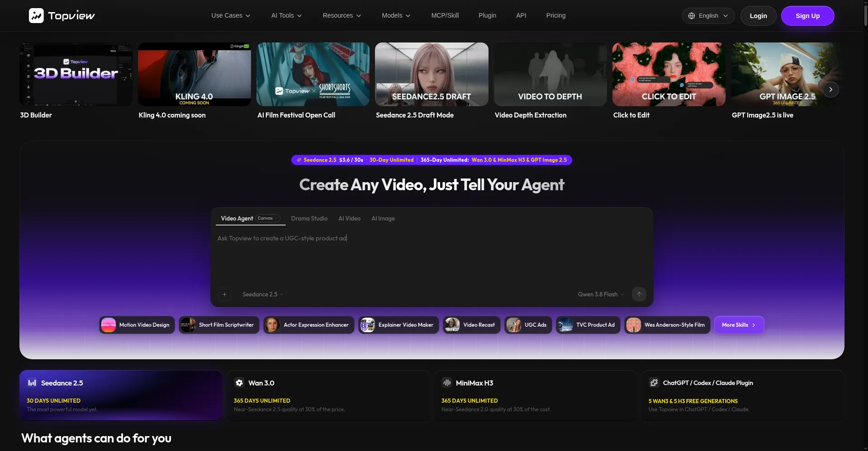Open the MCP/Skill nav link
Image resolution: width=868 pixels, height=451 pixels.
(445, 15)
